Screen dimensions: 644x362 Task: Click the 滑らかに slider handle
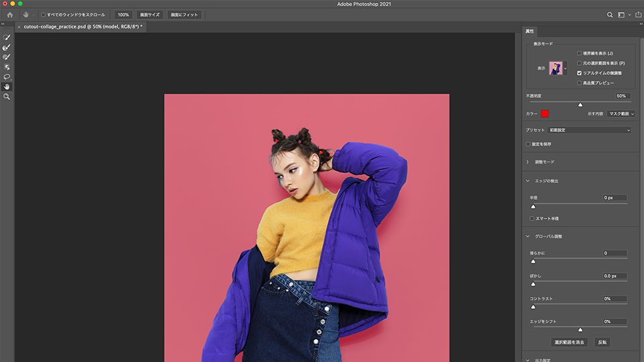pos(533,261)
